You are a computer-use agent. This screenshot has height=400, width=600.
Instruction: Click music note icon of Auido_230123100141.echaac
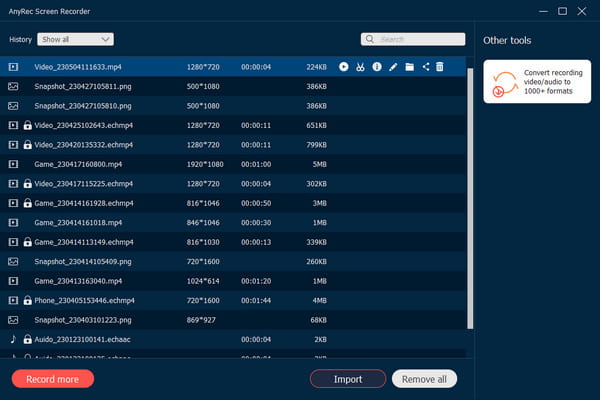[13, 339]
